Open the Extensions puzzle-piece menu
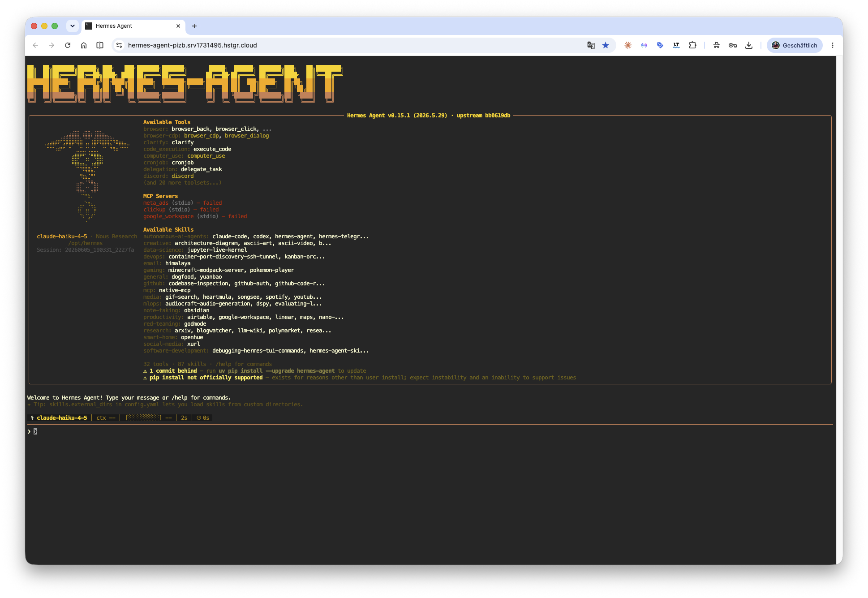The width and height of the screenshot is (868, 598). 692,45
